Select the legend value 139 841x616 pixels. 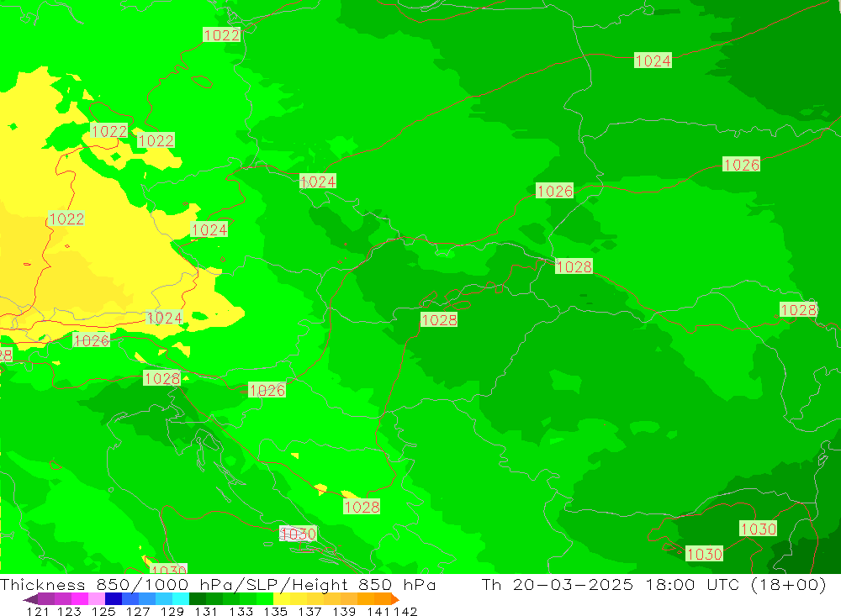(344, 611)
